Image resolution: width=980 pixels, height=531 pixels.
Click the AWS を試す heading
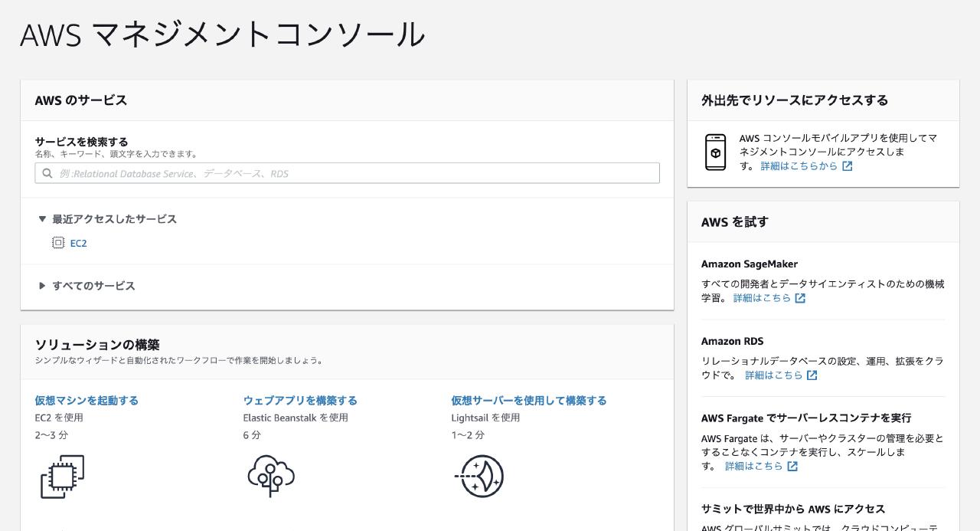click(x=735, y=222)
